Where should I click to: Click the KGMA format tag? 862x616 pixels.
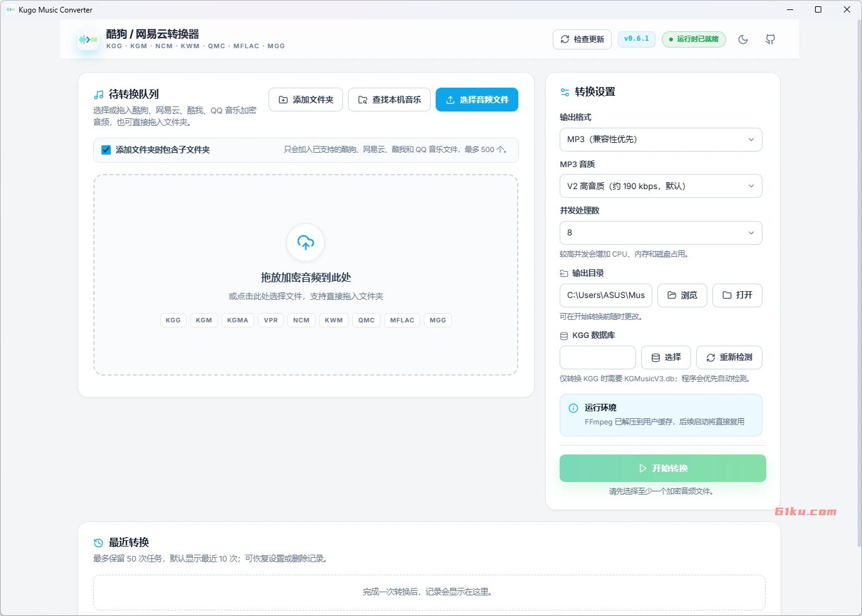click(238, 320)
